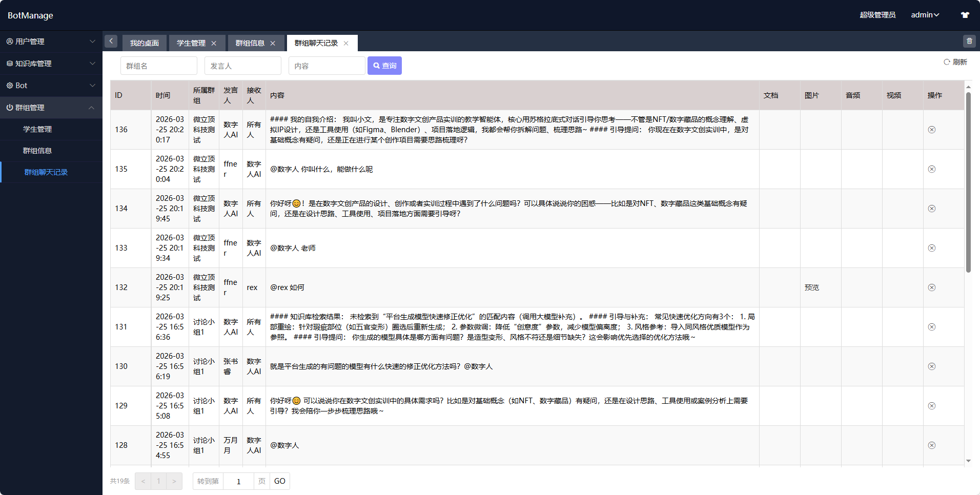Close the 群组信息 tab
This screenshot has height=495, width=980.
coord(273,44)
